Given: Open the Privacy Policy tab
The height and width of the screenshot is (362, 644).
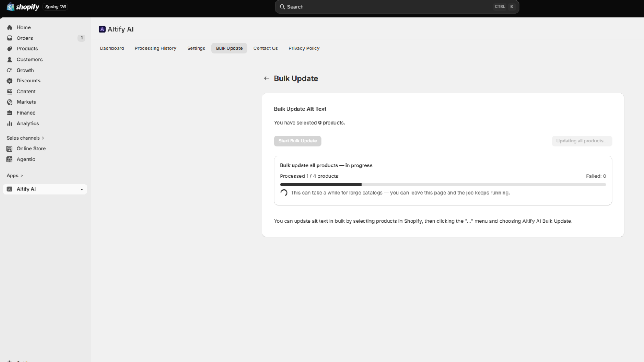Looking at the screenshot, I should (304, 48).
